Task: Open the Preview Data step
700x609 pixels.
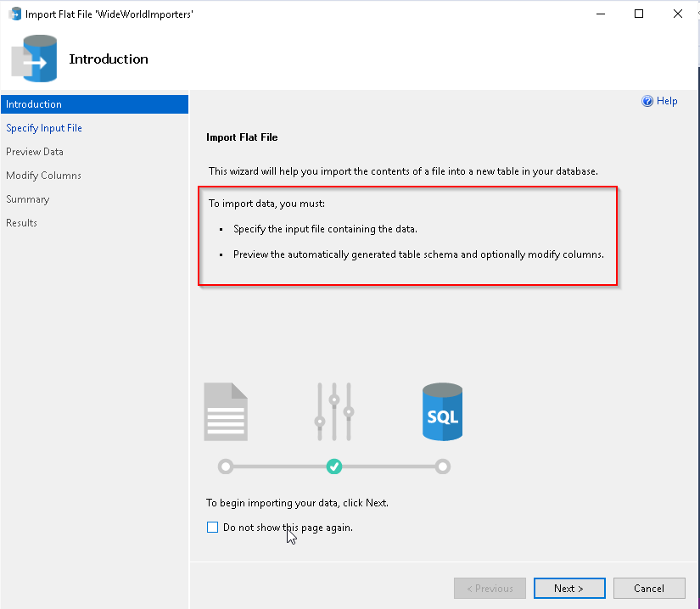Action: tap(35, 152)
